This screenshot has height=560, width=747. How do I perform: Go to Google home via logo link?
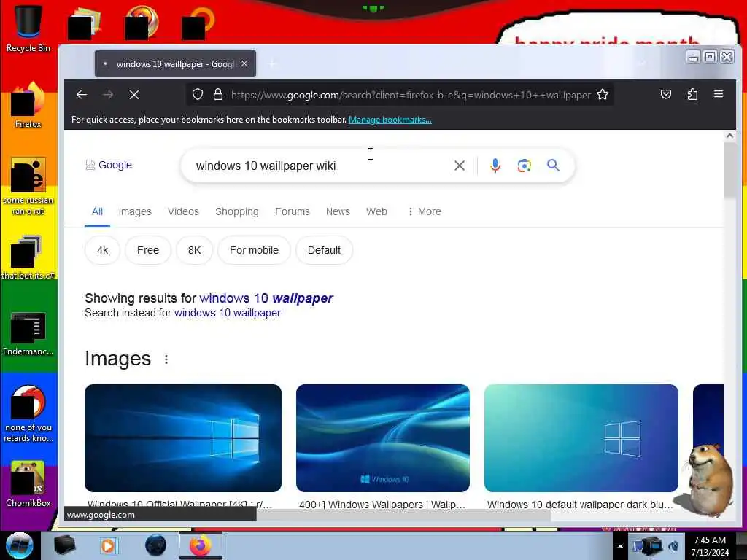click(109, 165)
